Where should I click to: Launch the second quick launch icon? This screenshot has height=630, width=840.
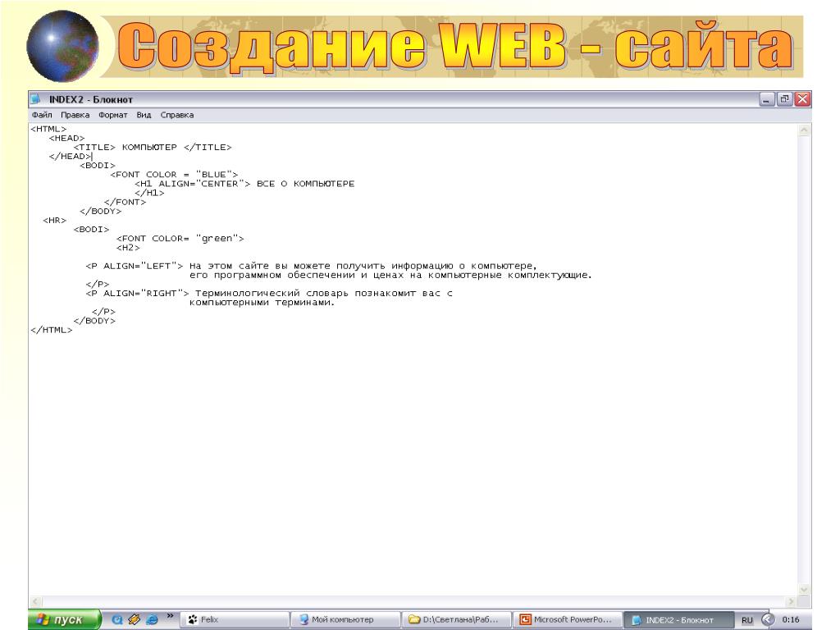(135, 619)
